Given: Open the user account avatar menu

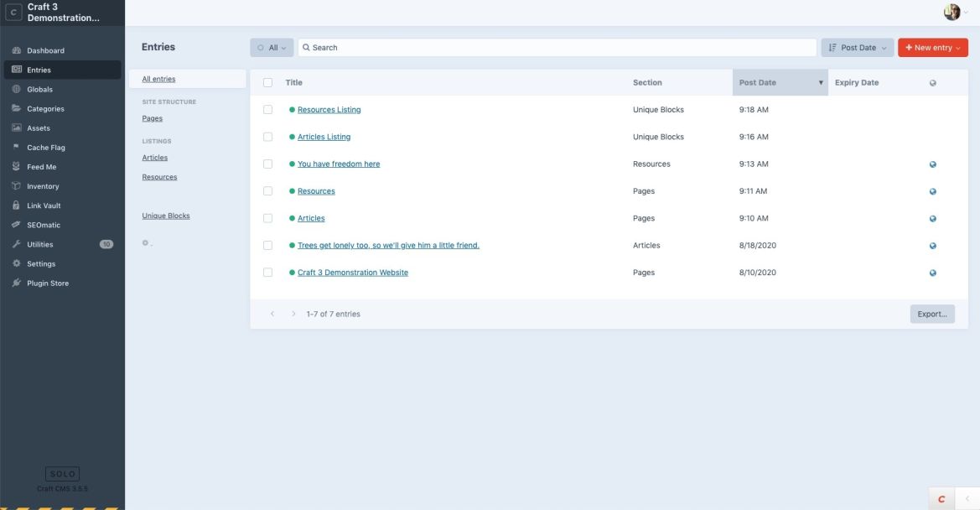Looking at the screenshot, I should point(951,12).
